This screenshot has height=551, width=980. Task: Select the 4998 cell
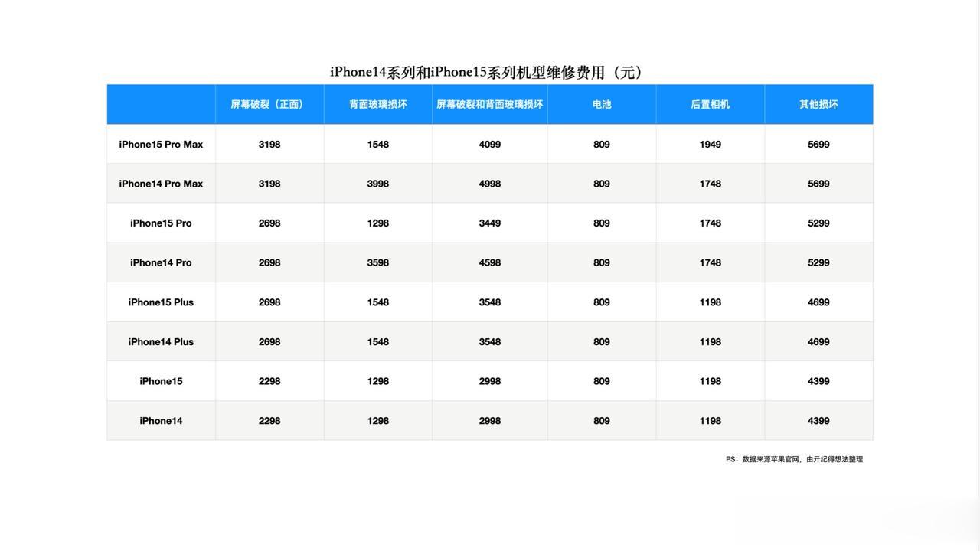tap(490, 184)
